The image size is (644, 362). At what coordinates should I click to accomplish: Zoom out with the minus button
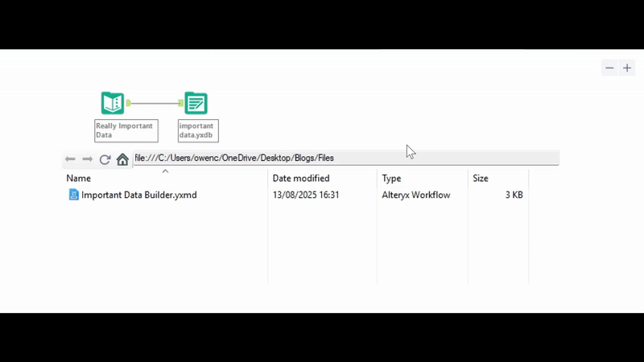pos(609,68)
